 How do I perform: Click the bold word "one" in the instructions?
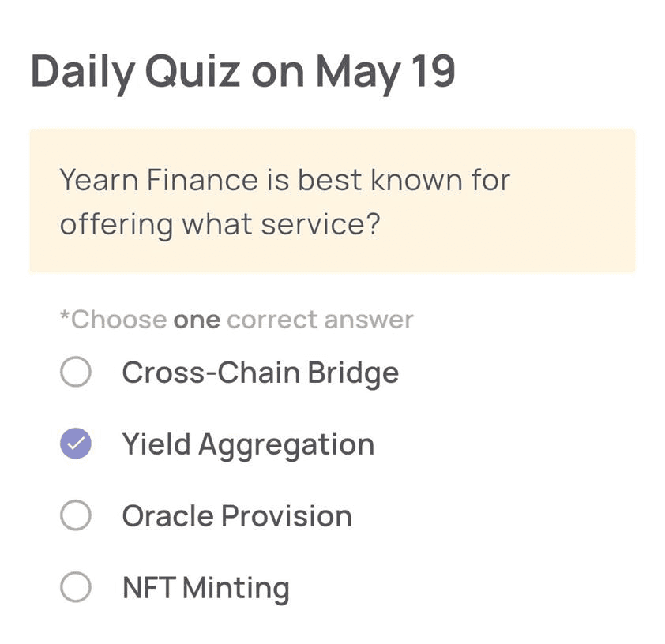coord(197,320)
